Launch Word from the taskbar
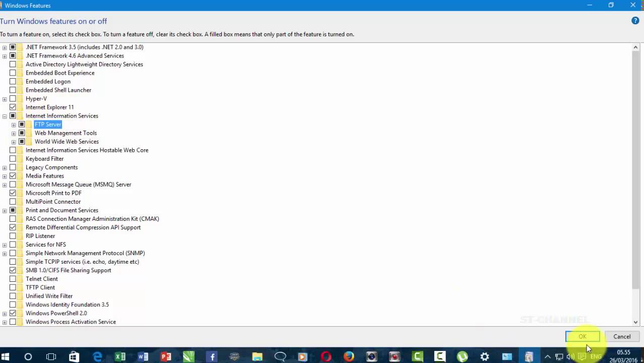This screenshot has width=644, height=363. pos(143,356)
